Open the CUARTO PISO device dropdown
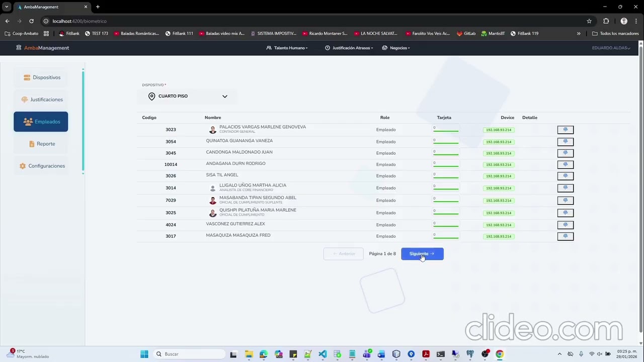Image resolution: width=644 pixels, height=362 pixels. [x=188, y=96]
